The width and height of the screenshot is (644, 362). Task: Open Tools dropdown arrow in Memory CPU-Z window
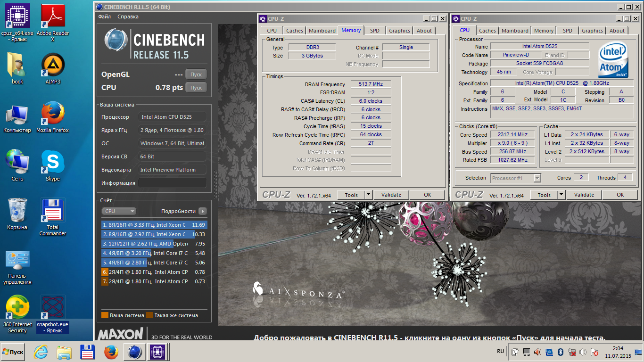click(x=368, y=195)
